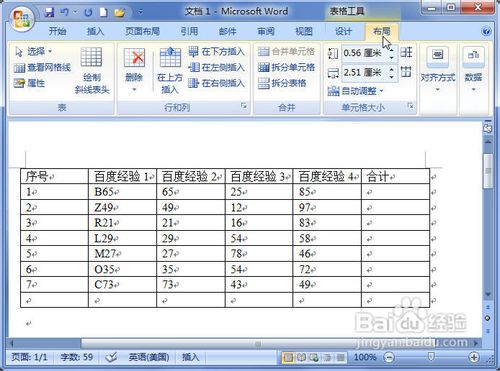Go to previous page button
The image size is (500, 371).
tap(488, 307)
